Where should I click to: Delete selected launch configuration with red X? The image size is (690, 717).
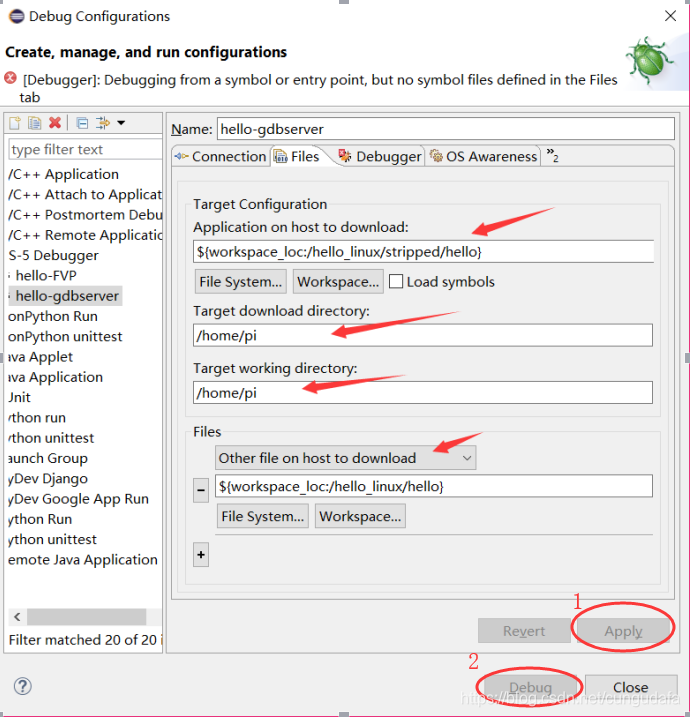[55, 123]
